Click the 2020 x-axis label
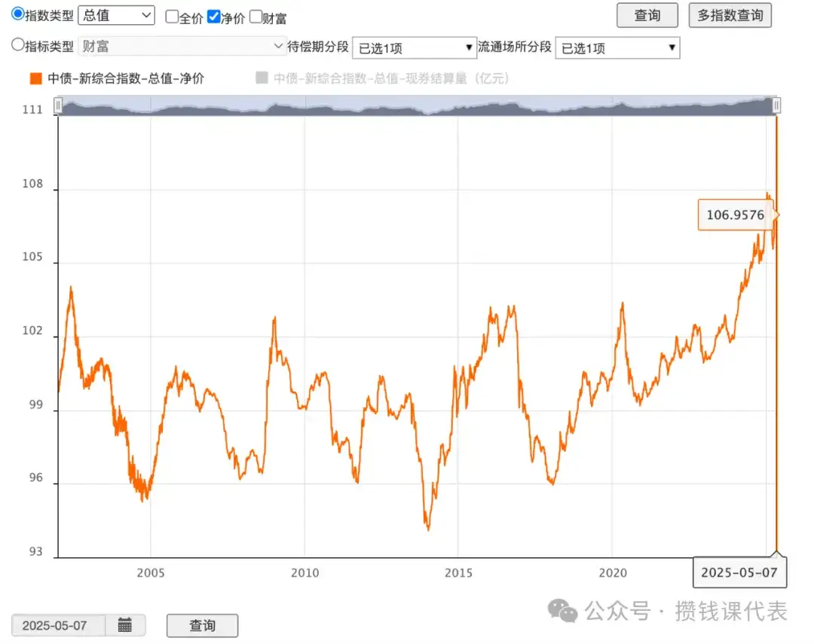 click(613, 573)
